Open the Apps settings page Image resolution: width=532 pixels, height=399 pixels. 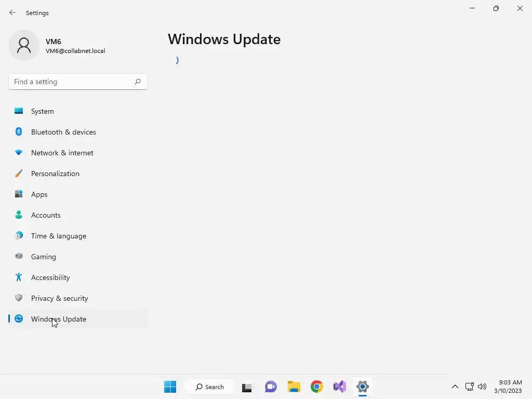(x=78, y=194)
